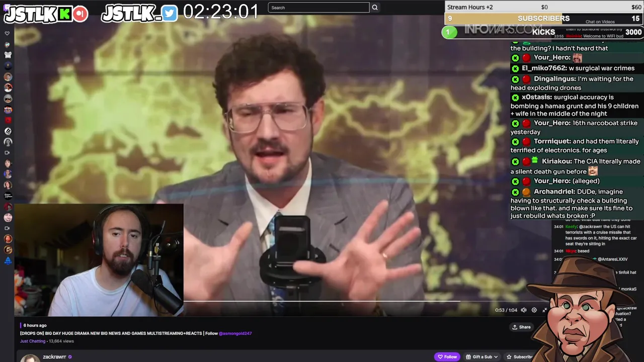Click the KICKS goal bar
644x362 pixels.
(x=543, y=32)
